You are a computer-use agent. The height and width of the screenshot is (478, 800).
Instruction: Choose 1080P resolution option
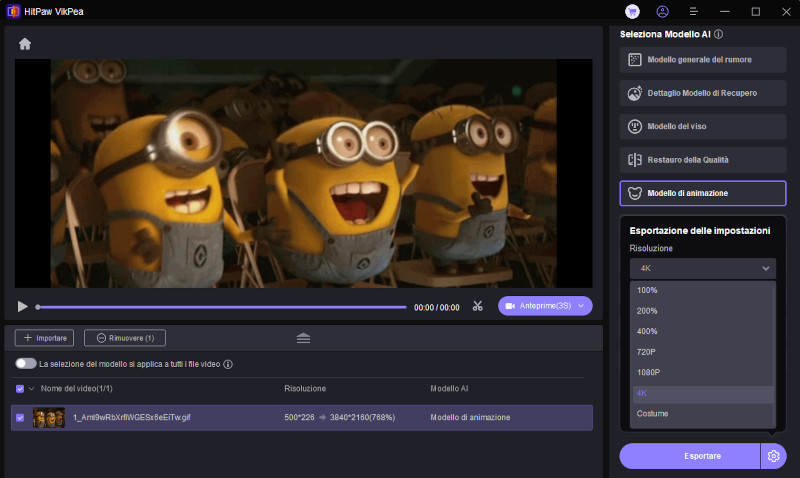703,372
